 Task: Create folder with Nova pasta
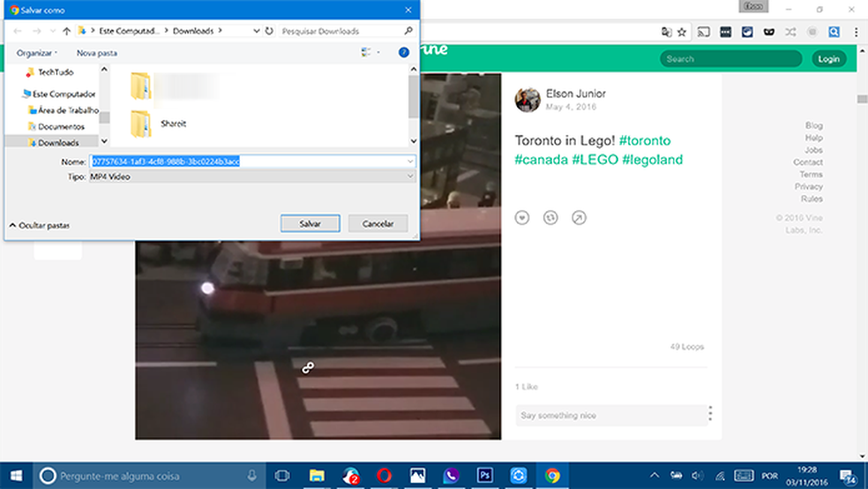97,53
